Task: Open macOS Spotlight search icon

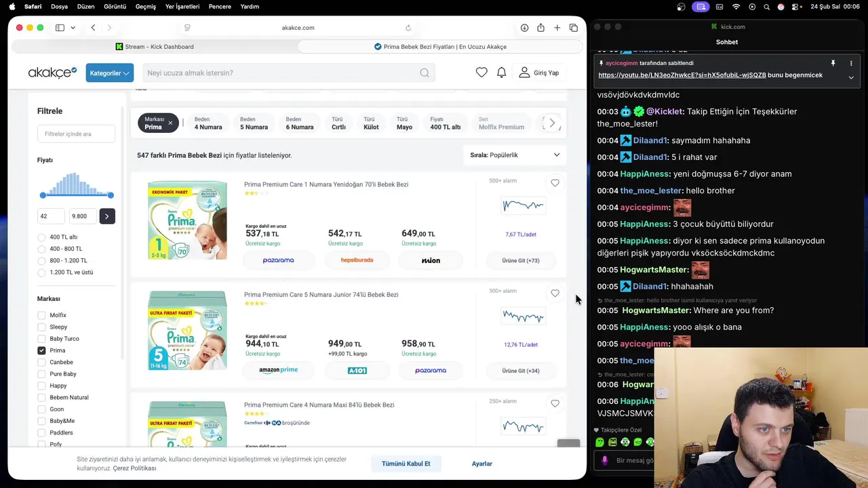Action: (x=766, y=7)
